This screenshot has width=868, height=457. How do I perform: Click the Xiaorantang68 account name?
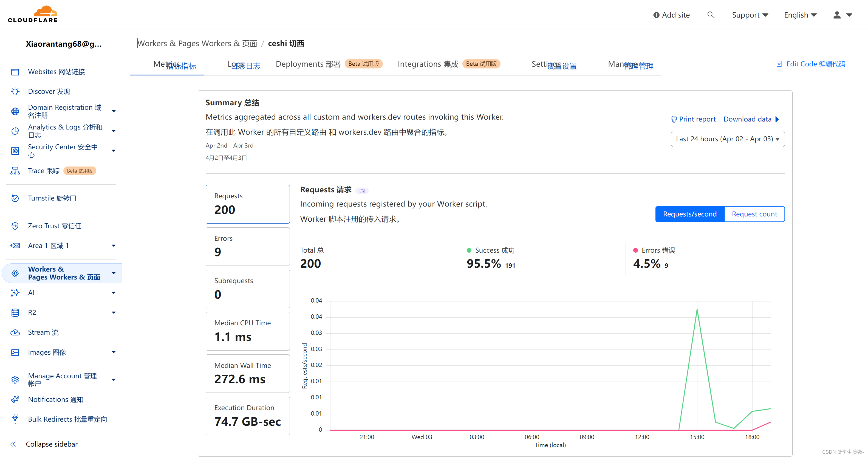tap(63, 44)
